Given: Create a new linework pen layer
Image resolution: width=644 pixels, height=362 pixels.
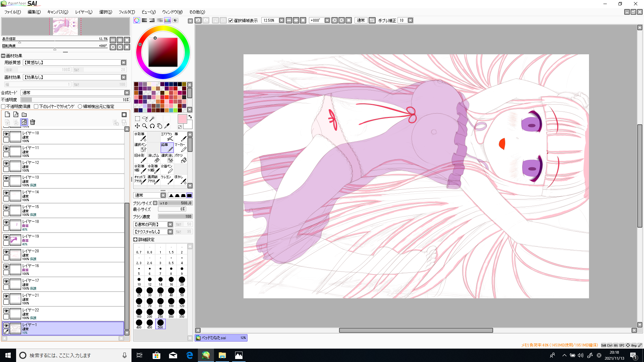Looking at the screenshot, I should pyautogui.click(x=16, y=115).
